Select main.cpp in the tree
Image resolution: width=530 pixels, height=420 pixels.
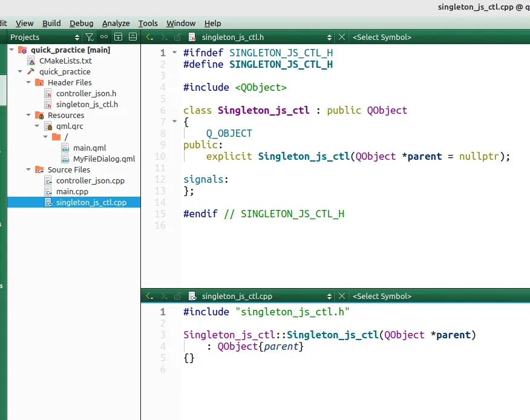click(x=72, y=192)
